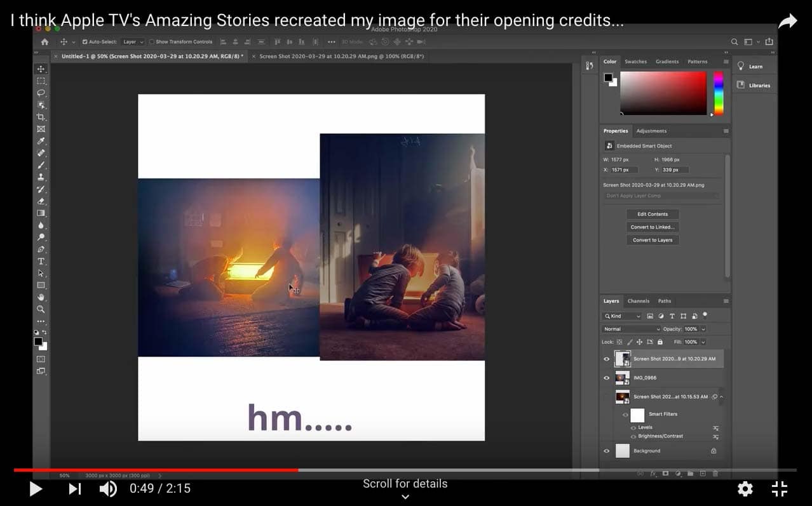Viewport: 812px width, 506px height.
Task: Hide the Background layer visibility eye
Action: click(606, 451)
